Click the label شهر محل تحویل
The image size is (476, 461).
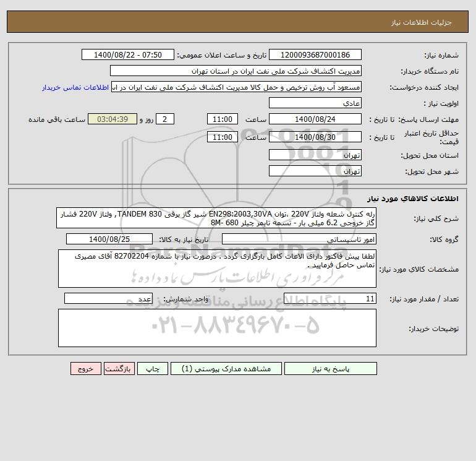click(x=432, y=171)
